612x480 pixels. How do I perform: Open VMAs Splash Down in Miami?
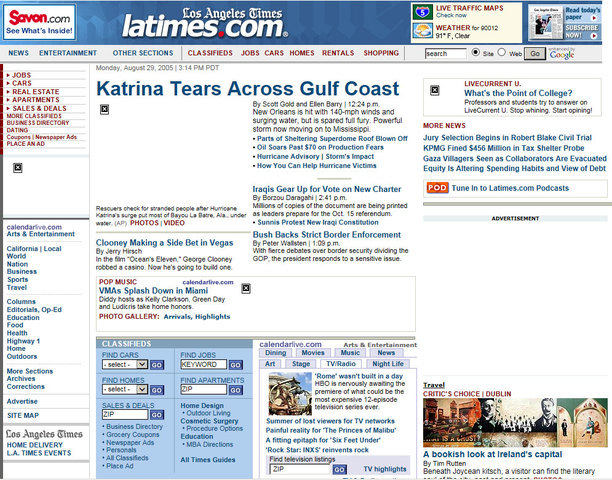coord(153,291)
